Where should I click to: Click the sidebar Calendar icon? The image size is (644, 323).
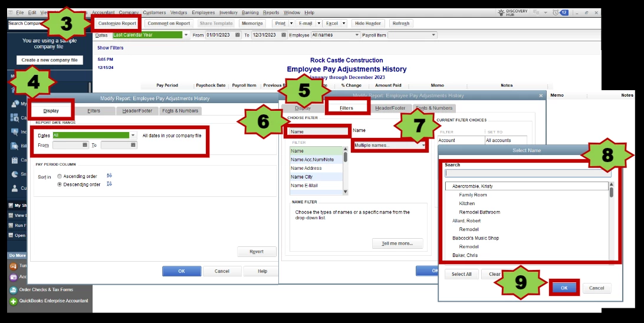coord(14,160)
